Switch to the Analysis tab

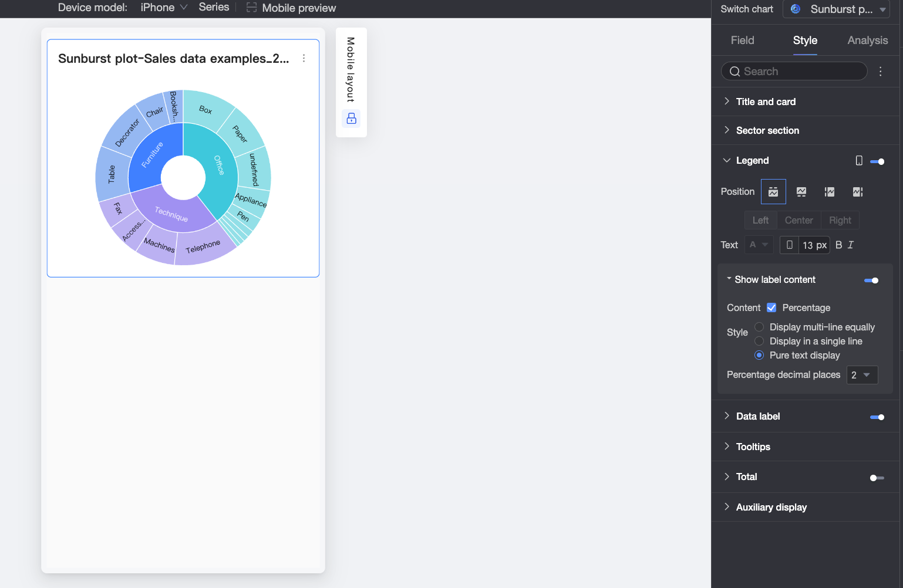click(x=867, y=40)
